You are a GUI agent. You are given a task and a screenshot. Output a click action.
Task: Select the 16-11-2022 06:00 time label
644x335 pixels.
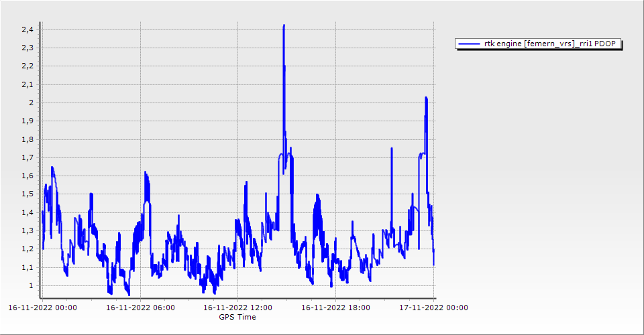pos(141,308)
